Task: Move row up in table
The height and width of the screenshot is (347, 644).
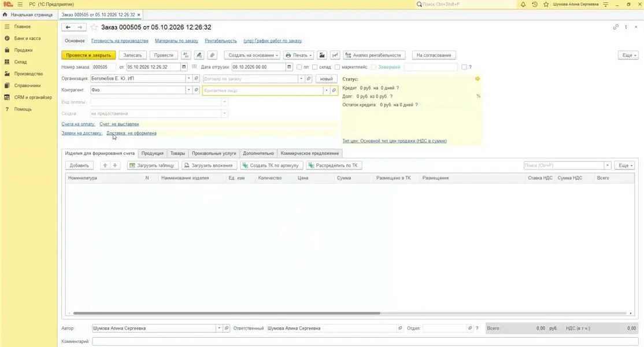Action: pyautogui.click(x=105, y=165)
